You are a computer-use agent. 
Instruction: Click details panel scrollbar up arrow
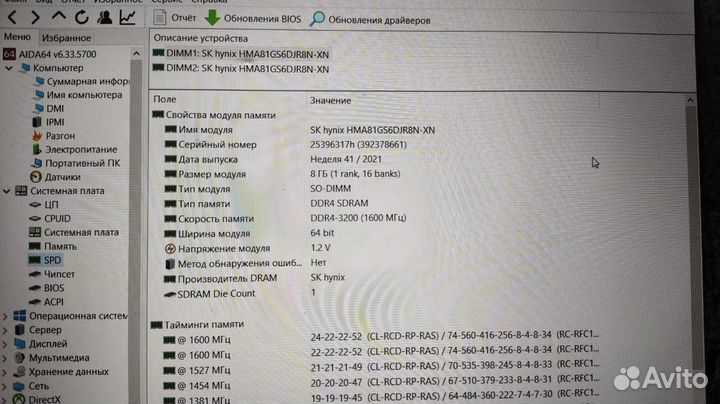[690, 100]
